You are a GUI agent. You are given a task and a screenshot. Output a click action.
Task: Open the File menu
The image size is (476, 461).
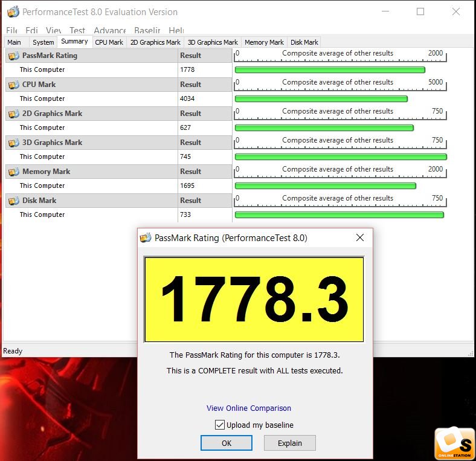[12, 30]
